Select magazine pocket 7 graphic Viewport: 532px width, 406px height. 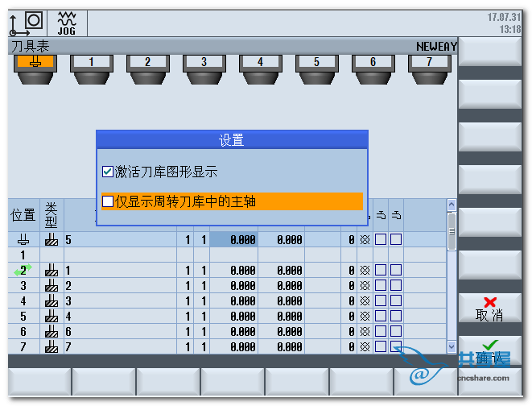tap(430, 69)
